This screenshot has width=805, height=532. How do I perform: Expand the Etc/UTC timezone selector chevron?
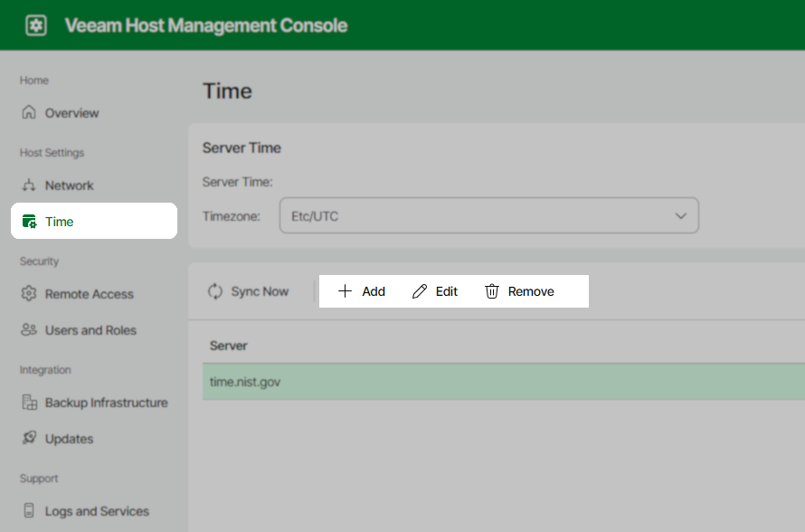[x=682, y=215]
